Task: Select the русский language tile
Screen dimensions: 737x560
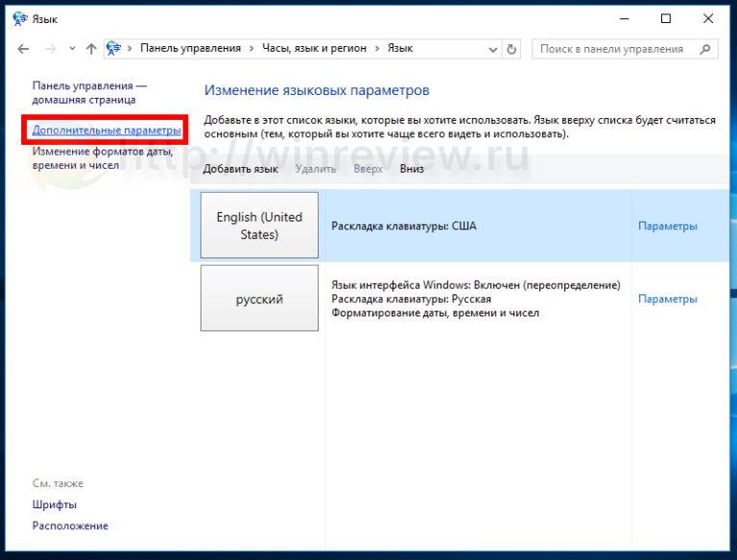Action: [x=259, y=299]
